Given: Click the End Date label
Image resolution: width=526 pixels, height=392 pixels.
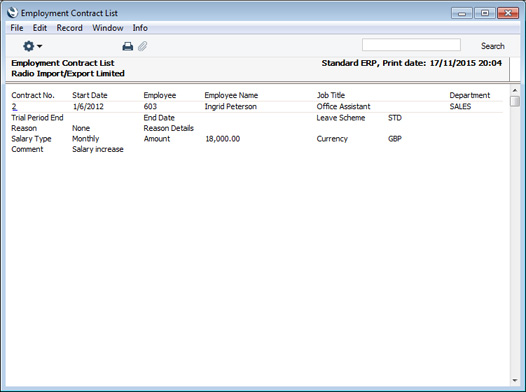Looking at the screenshot, I should pos(159,118).
